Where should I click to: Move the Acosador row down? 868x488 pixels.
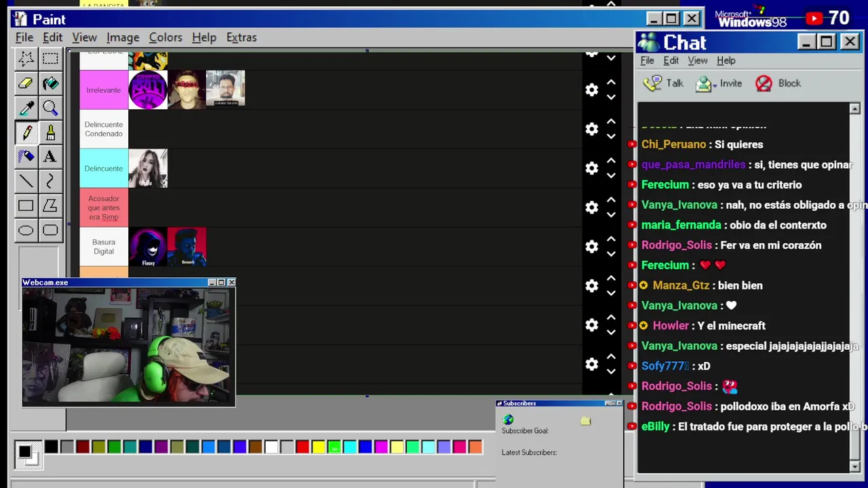(x=611, y=216)
